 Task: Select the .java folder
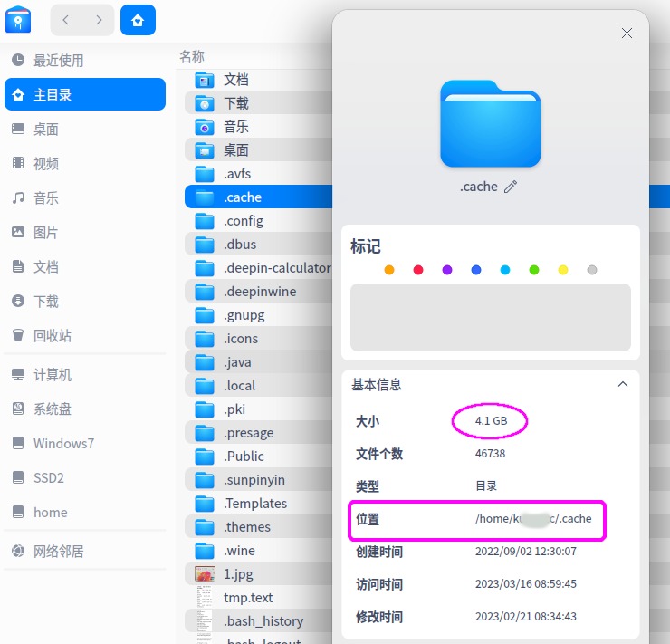click(x=259, y=362)
